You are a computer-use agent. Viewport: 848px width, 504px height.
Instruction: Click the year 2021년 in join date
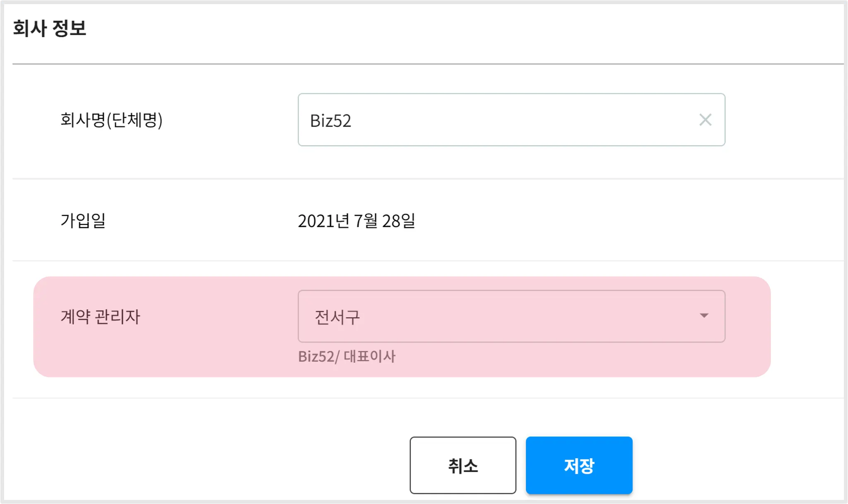pos(323,221)
